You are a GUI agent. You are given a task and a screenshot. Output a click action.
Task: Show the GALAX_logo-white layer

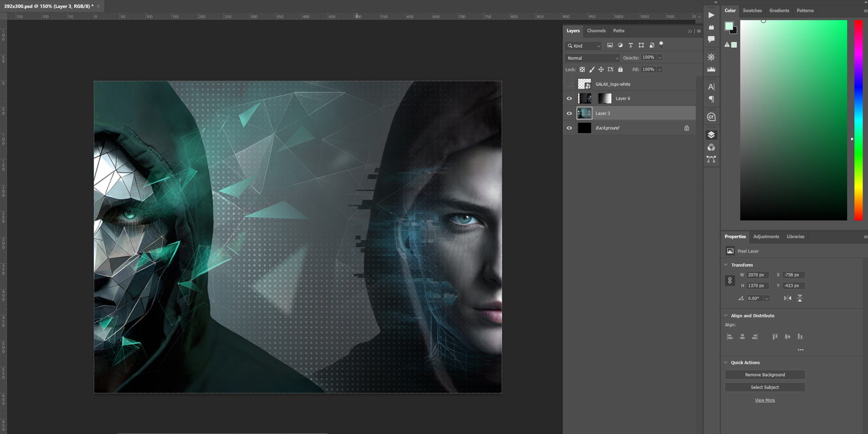point(569,84)
